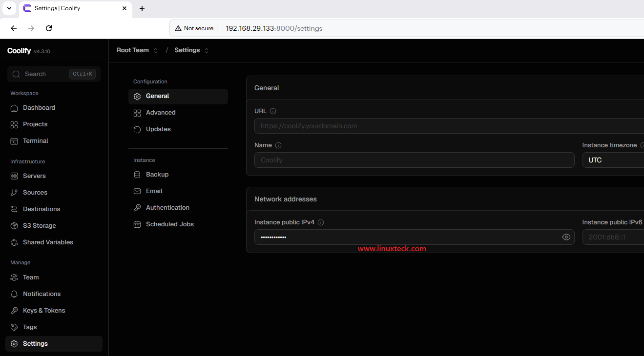This screenshot has width=644, height=356.
Task: Click the Name info icon
Action: pyautogui.click(x=278, y=145)
